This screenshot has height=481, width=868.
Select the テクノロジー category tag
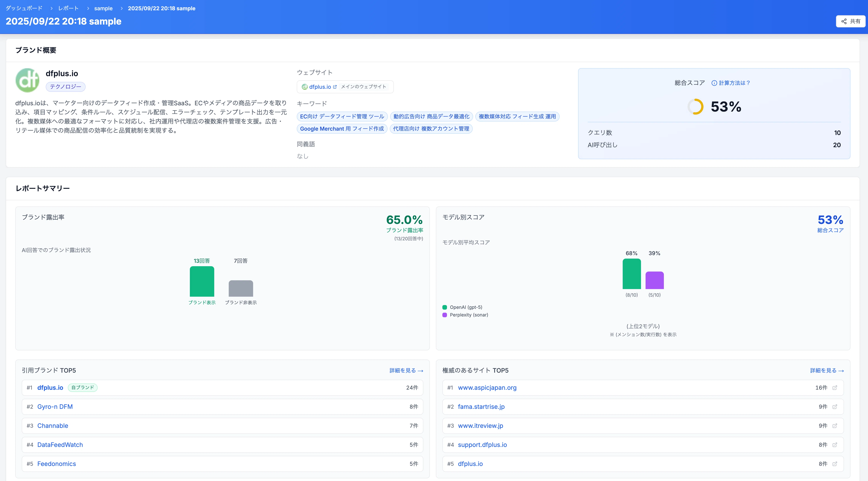[x=66, y=87]
